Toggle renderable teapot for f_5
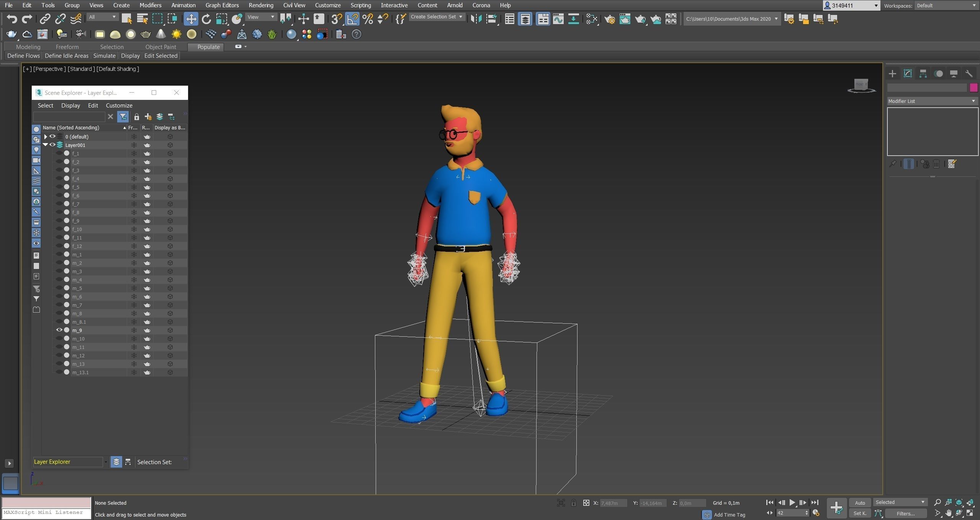The width and height of the screenshot is (980, 520). (x=147, y=187)
